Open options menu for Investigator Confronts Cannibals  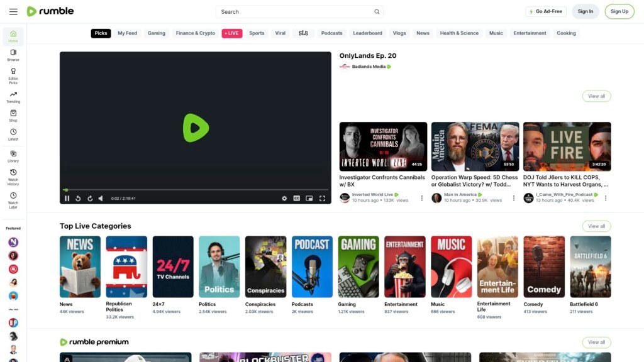pyautogui.click(x=421, y=198)
